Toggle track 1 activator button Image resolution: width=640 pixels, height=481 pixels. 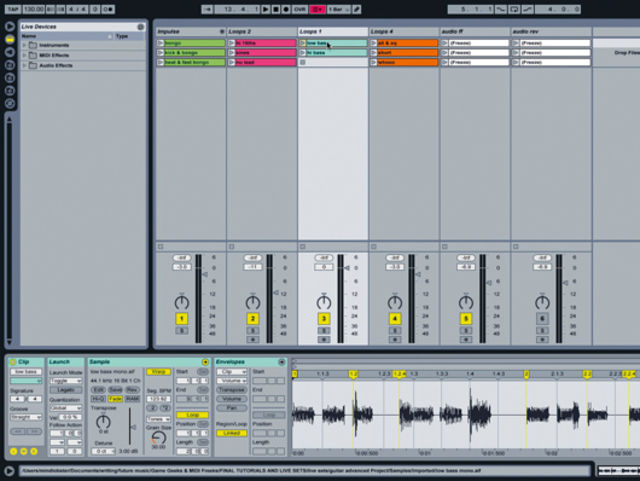(182, 318)
